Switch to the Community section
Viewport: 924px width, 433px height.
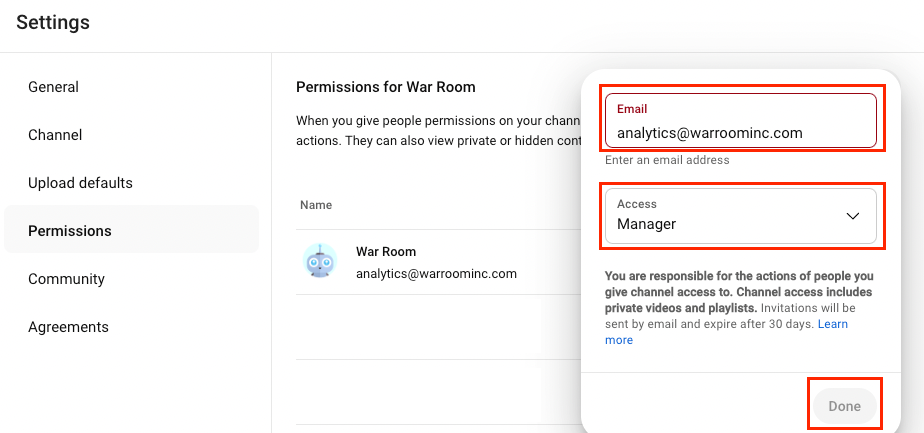pyautogui.click(x=66, y=279)
